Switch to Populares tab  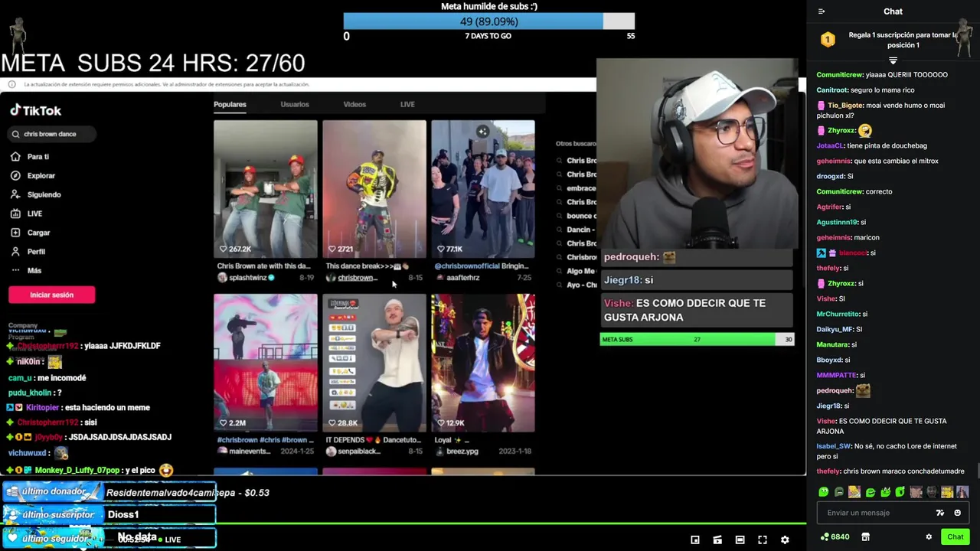230,104
